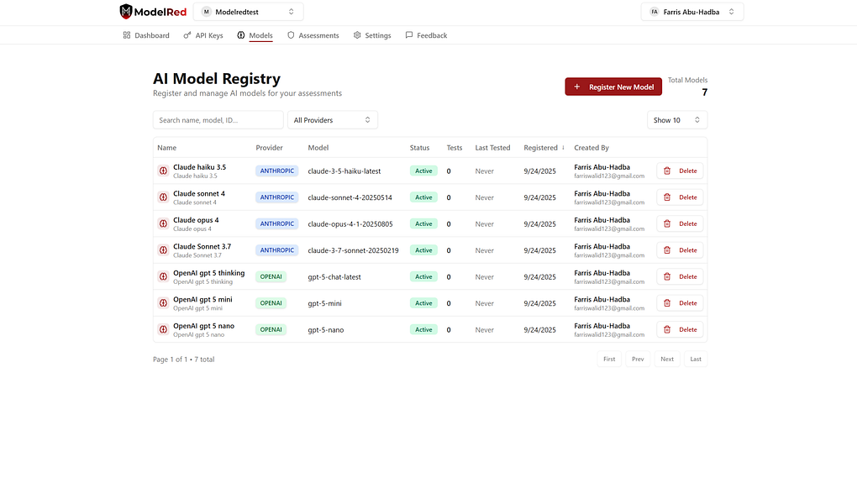
Task: Click the Dashboard grid icon
Action: [127, 35]
